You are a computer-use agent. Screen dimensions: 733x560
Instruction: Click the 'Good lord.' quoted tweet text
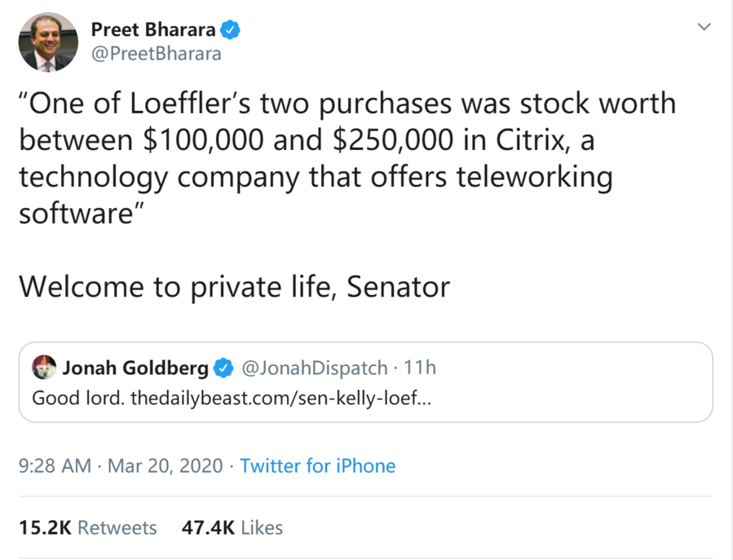tap(78, 399)
